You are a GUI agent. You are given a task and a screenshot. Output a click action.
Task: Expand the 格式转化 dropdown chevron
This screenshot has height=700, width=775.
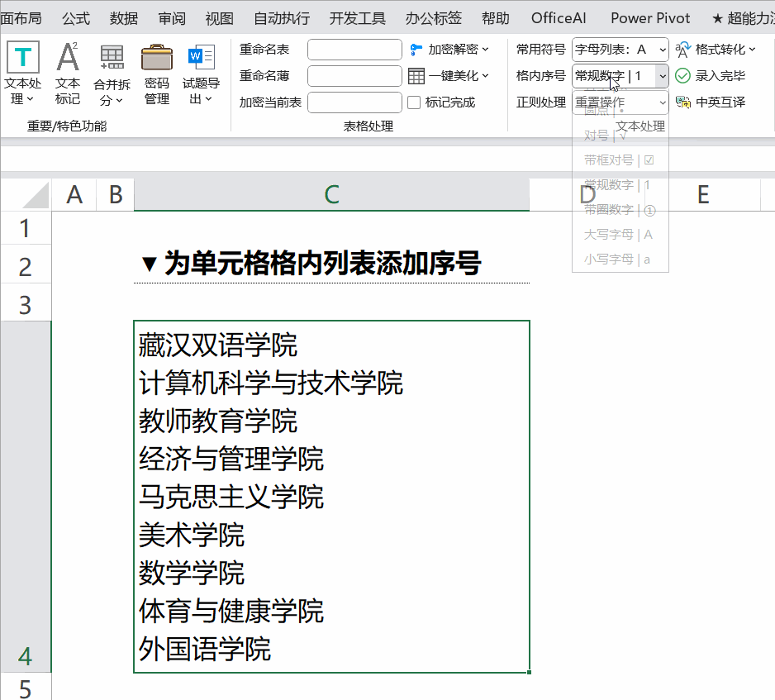752,50
